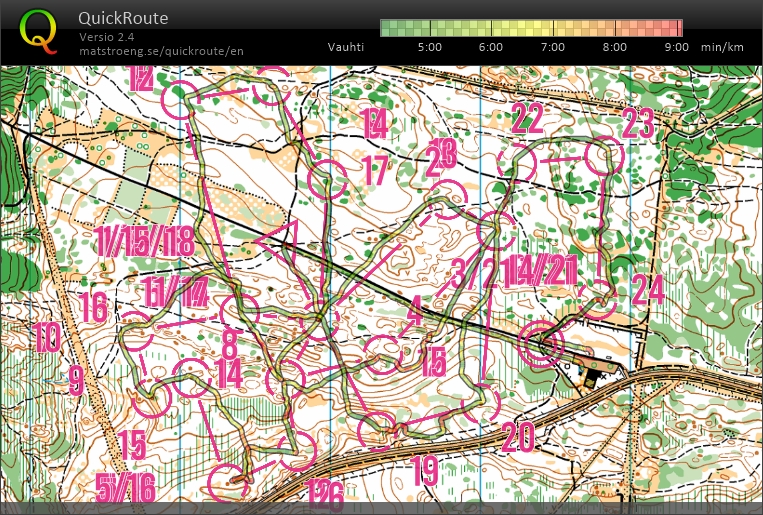The image size is (763, 515).
Task: Open the matstroeng.se/quickroute/en link
Action: pos(160,50)
